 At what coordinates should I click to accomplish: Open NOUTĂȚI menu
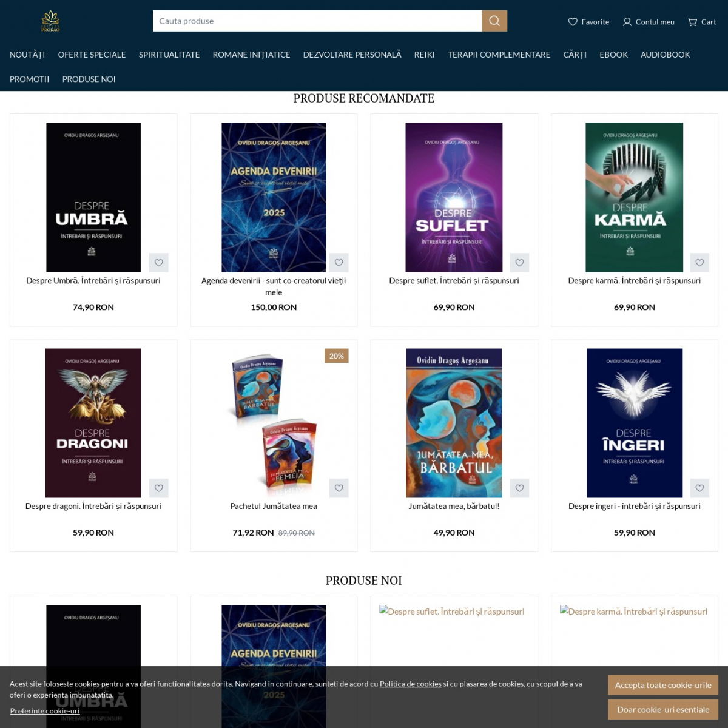27,55
